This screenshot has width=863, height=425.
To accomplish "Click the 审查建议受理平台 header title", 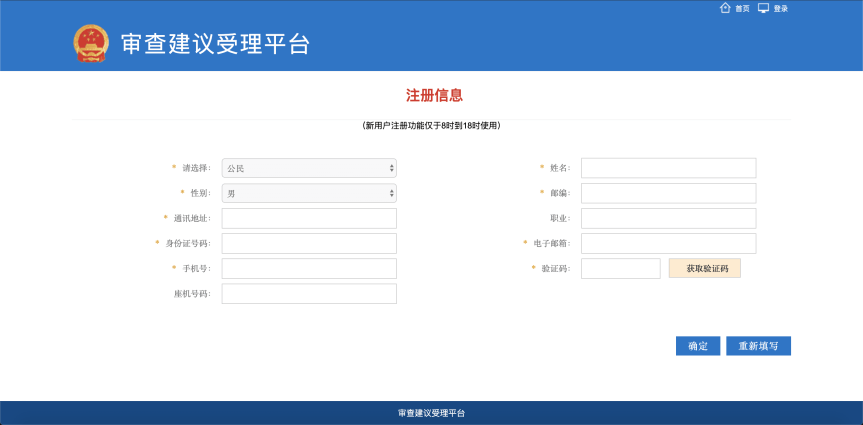I will 215,45.
